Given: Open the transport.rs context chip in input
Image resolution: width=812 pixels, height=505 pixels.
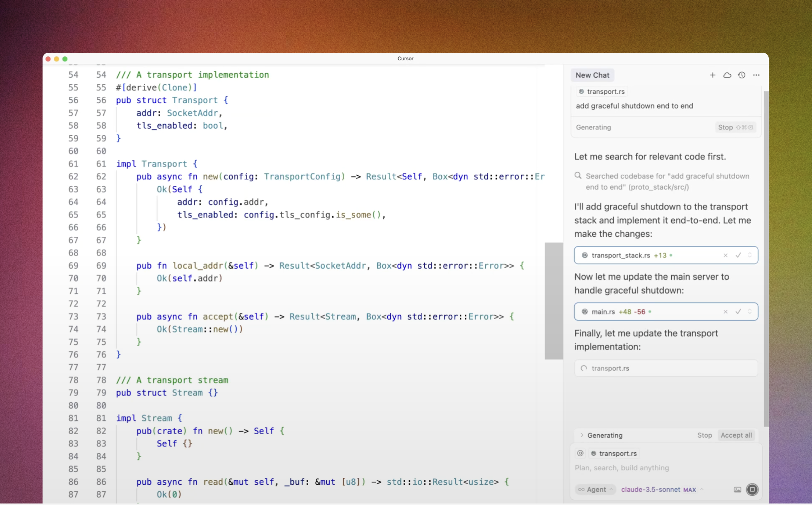Looking at the screenshot, I should coord(614,453).
